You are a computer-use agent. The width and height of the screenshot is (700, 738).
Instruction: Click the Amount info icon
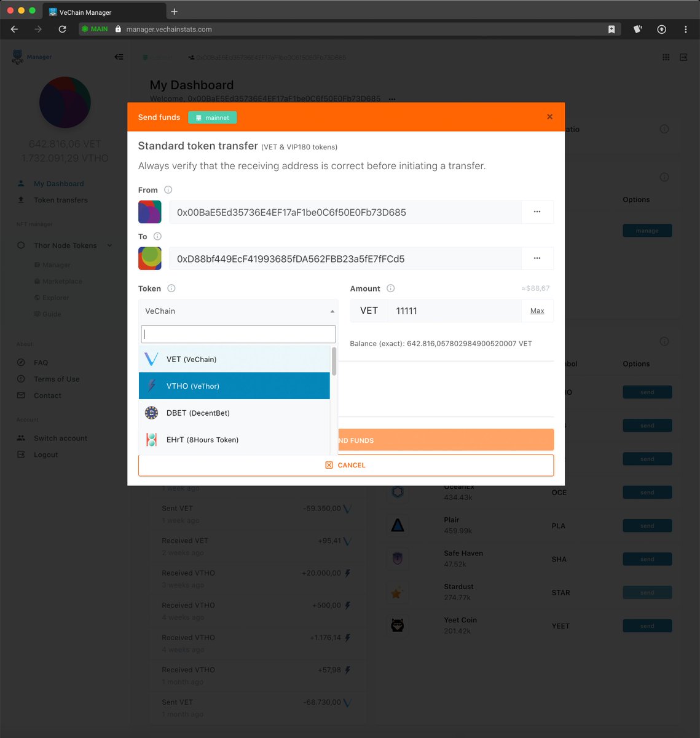(390, 288)
